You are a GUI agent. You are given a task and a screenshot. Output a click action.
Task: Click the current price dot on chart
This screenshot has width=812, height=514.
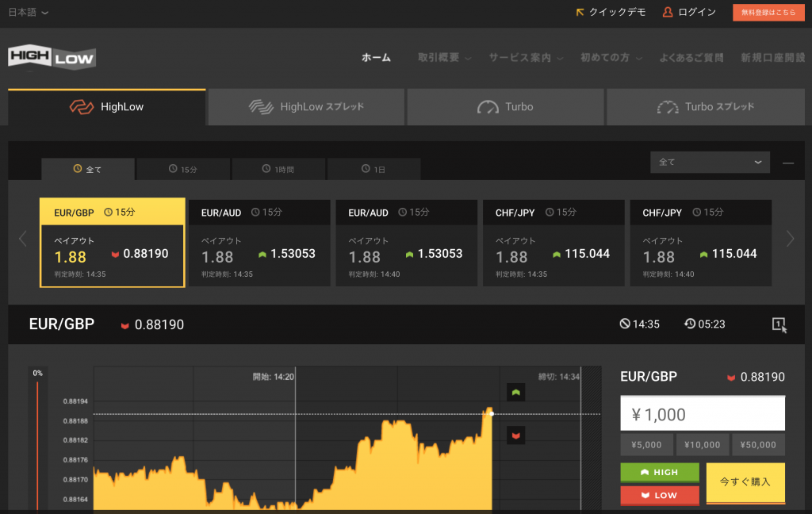(x=492, y=413)
